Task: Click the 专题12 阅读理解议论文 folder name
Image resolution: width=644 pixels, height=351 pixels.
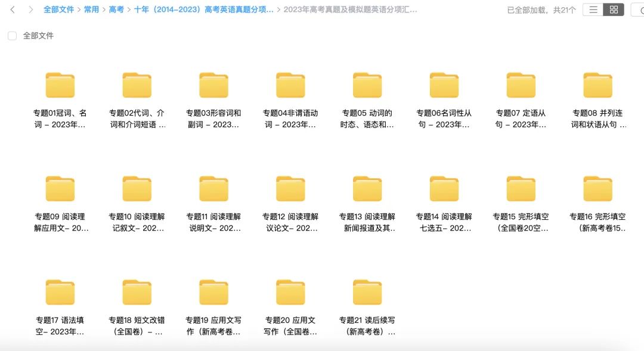Action: [290, 222]
